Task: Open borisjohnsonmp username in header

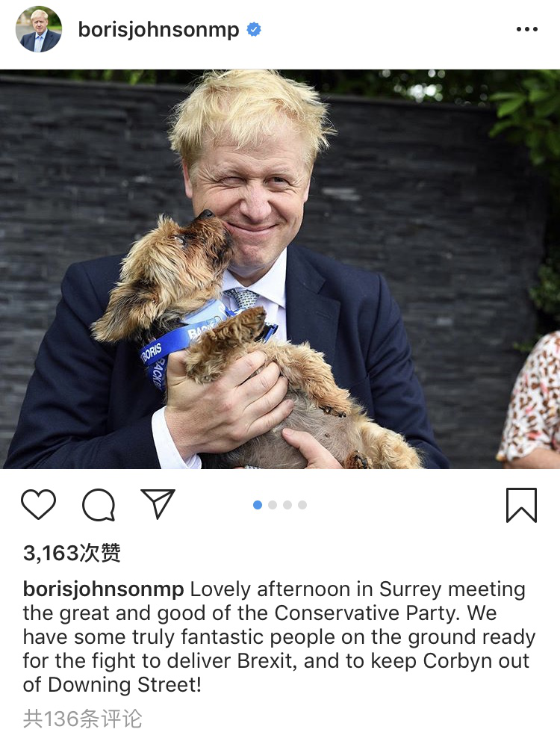Action: click(159, 30)
